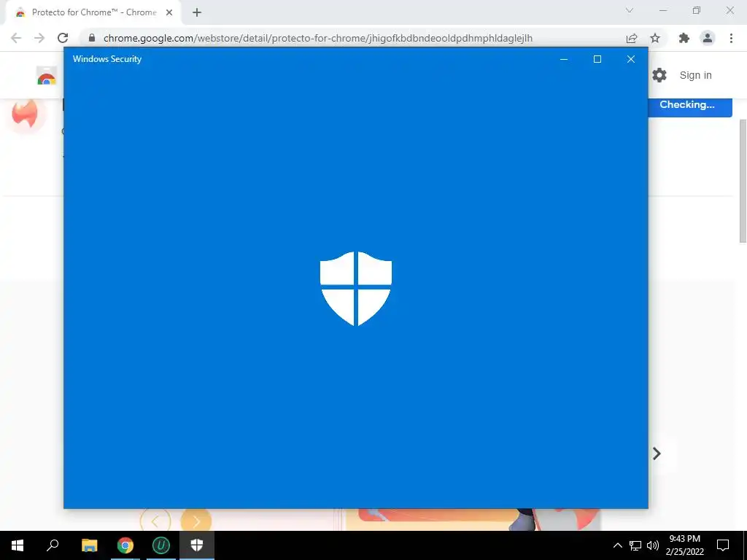Click the previous carousel arrow circle
Viewport: 747px width, 560px height.
155,519
